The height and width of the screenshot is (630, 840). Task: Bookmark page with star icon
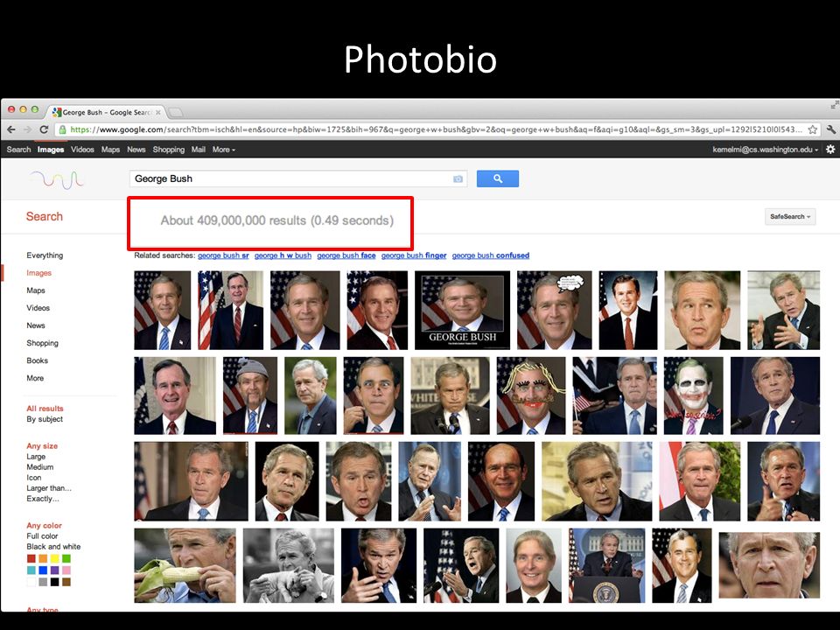click(x=813, y=129)
